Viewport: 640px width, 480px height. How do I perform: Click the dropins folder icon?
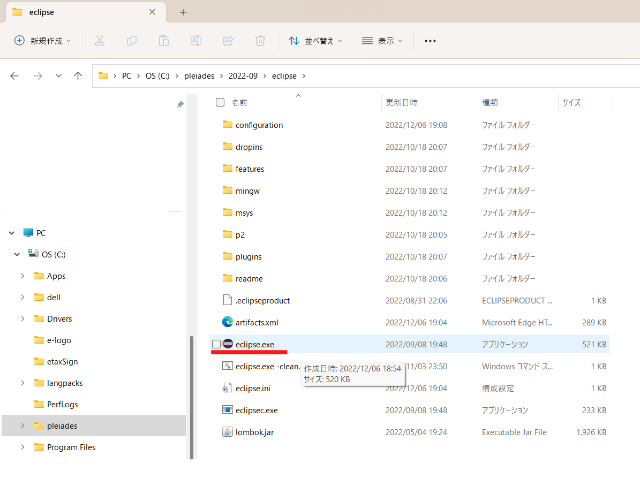pyautogui.click(x=227, y=147)
